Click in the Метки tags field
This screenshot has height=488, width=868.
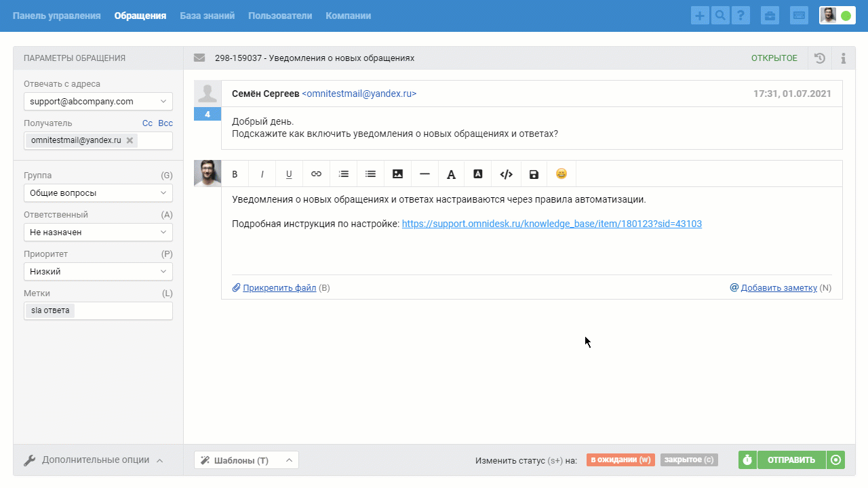coord(98,310)
